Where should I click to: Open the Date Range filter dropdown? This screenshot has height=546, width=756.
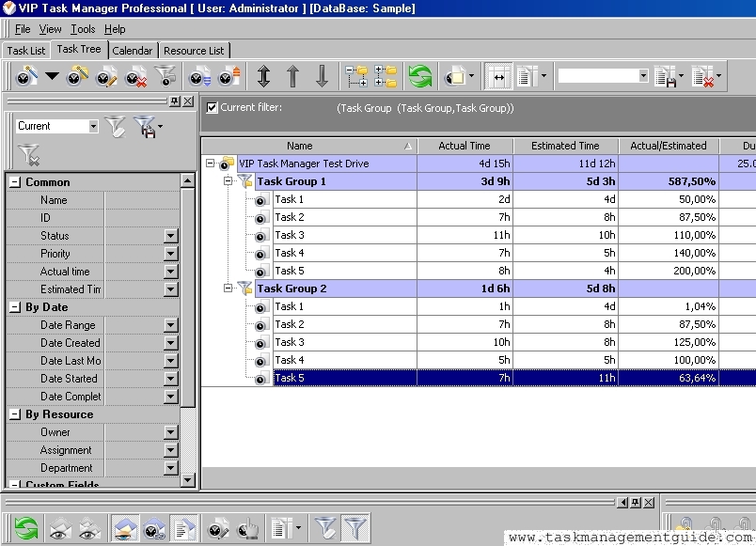(171, 325)
